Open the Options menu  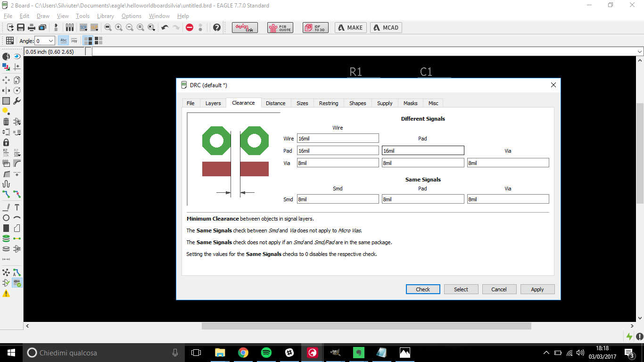(x=132, y=16)
